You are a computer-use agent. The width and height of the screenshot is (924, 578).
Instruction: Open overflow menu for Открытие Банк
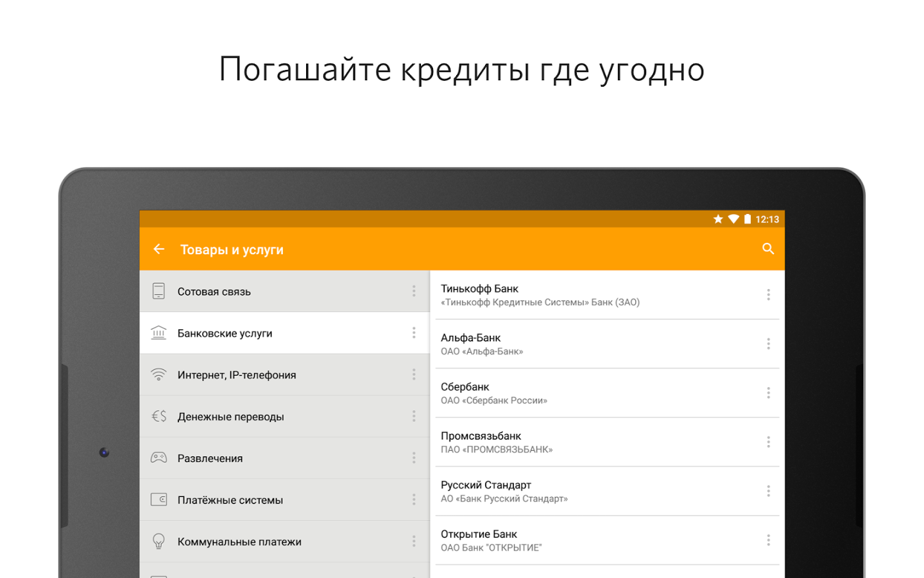coord(768,540)
